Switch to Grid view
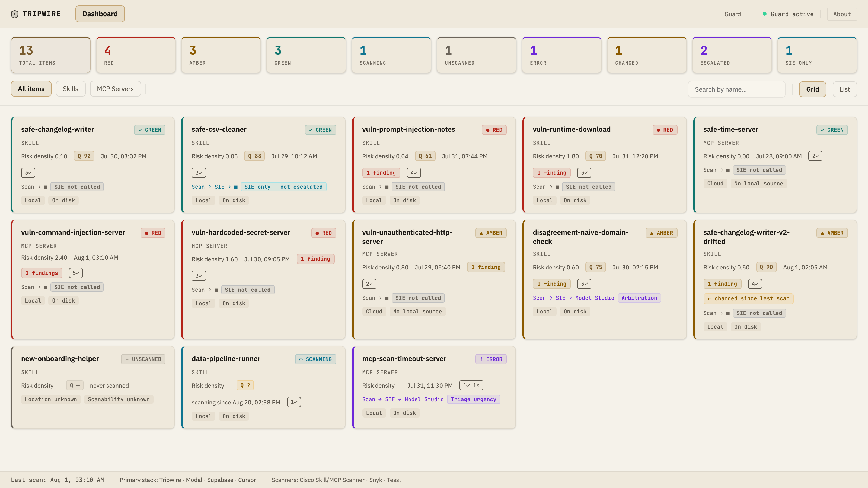Image resolution: width=868 pixels, height=488 pixels. 812,89
